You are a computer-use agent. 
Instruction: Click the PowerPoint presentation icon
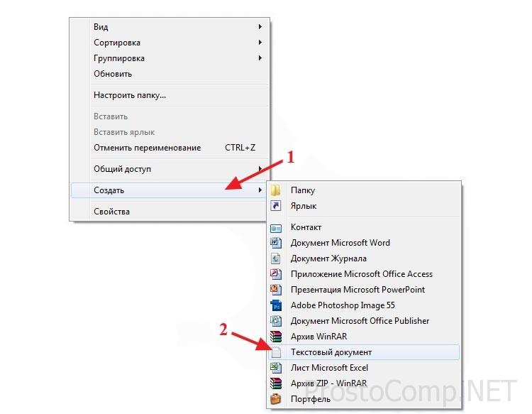(x=275, y=290)
